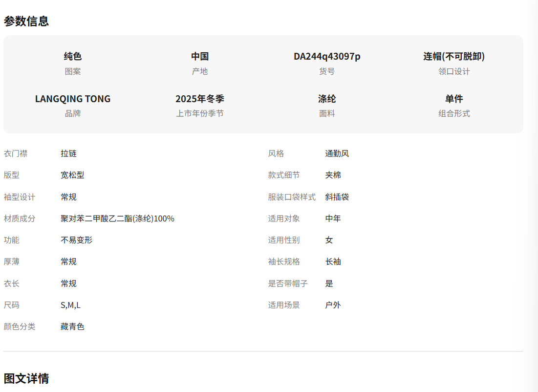This screenshot has width=538, height=392.
Task: Click the 不易变形 function value
Action: 76,240
